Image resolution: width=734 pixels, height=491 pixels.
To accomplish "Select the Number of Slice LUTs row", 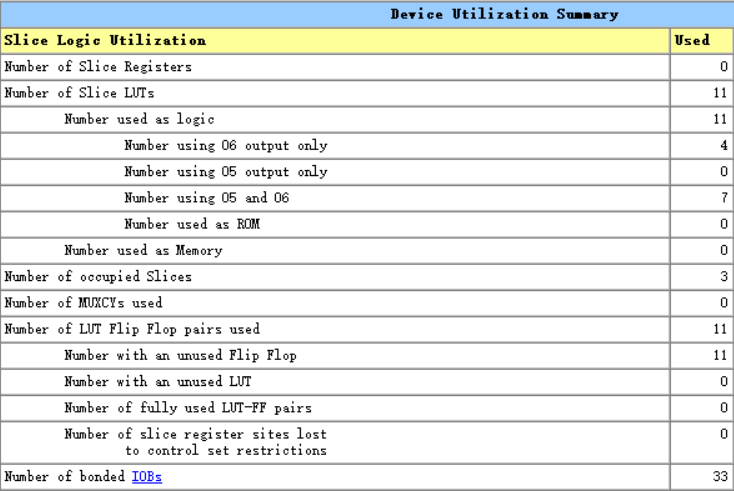I will tap(367, 93).
